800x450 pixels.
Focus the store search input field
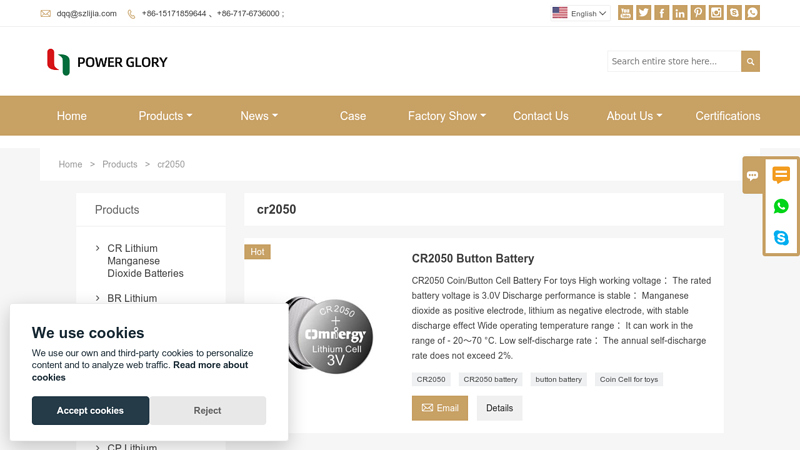click(x=674, y=61)
